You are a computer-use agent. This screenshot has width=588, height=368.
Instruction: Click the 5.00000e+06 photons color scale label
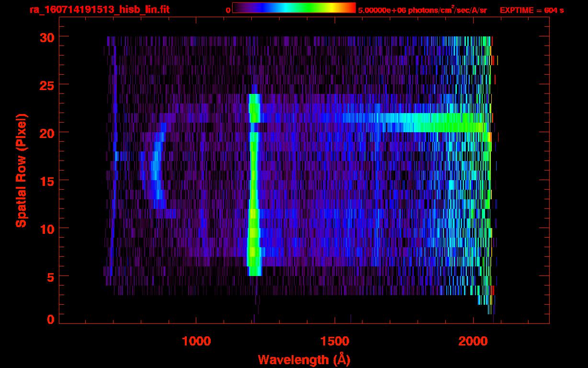click(x=422, y=10)
